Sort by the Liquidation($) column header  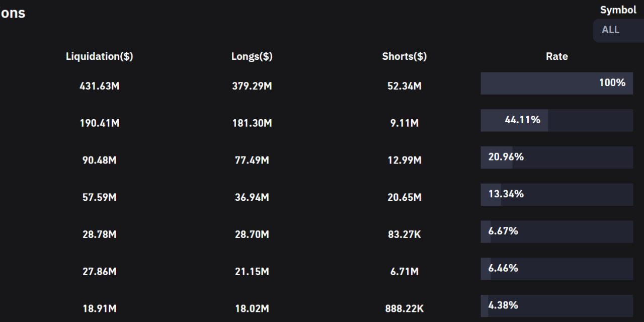pyautogui.click(x=99, y=56)
